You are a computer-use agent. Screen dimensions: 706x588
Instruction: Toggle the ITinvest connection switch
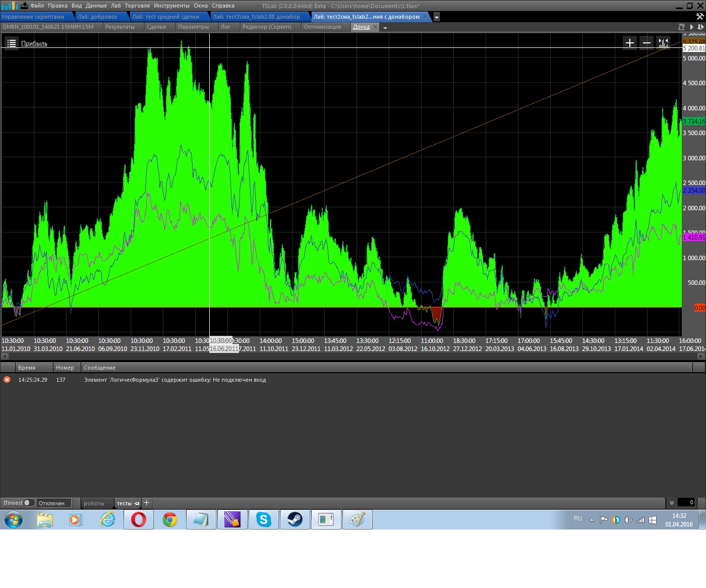29,503
